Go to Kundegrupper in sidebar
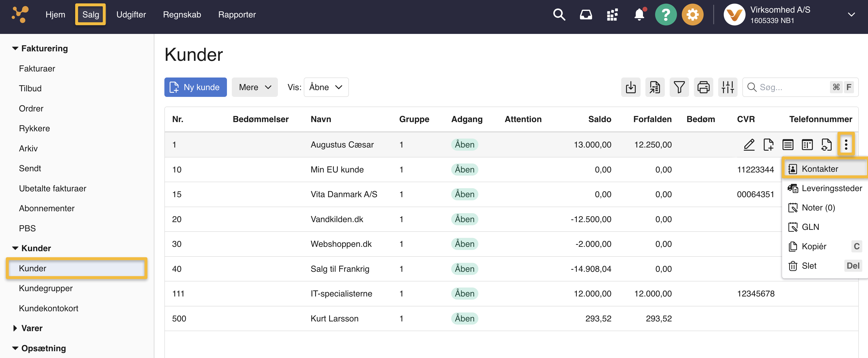Image resolution: width=868 pixels, height=358 pixels. (46, 288)
